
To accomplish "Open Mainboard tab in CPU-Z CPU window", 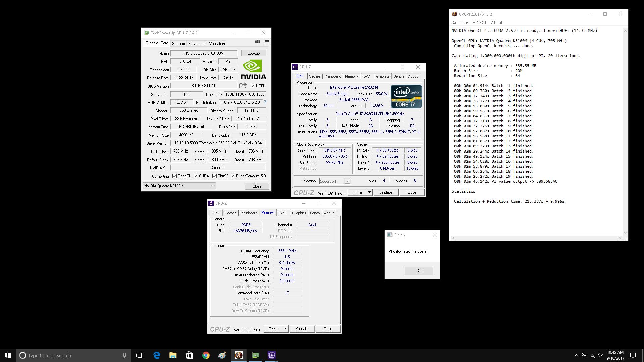I will point(332,76).
